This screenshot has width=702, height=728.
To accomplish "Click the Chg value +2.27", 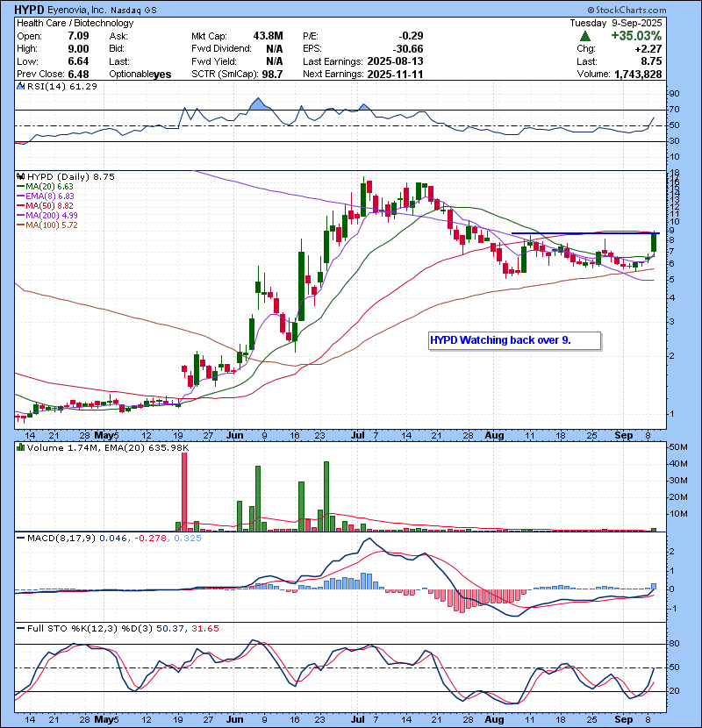I will click(648, 49).
